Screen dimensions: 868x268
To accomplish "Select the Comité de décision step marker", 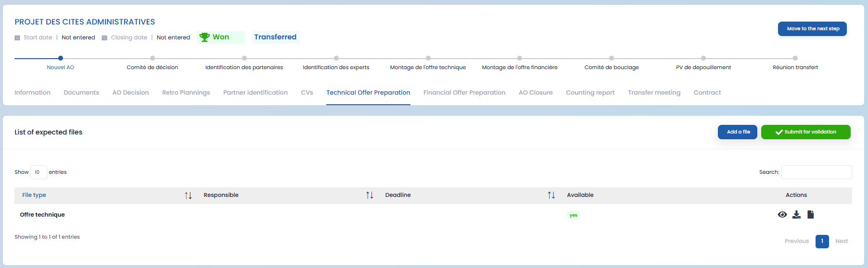I will [x=153, y=58].
